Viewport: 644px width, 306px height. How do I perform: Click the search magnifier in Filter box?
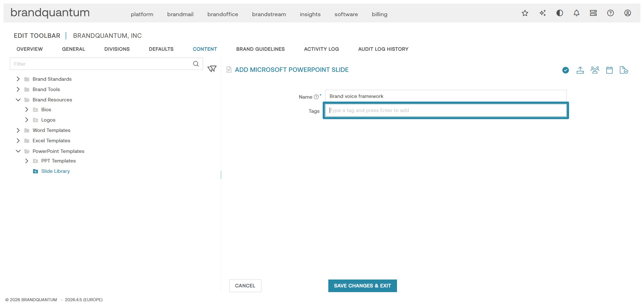tap(196, 64)
